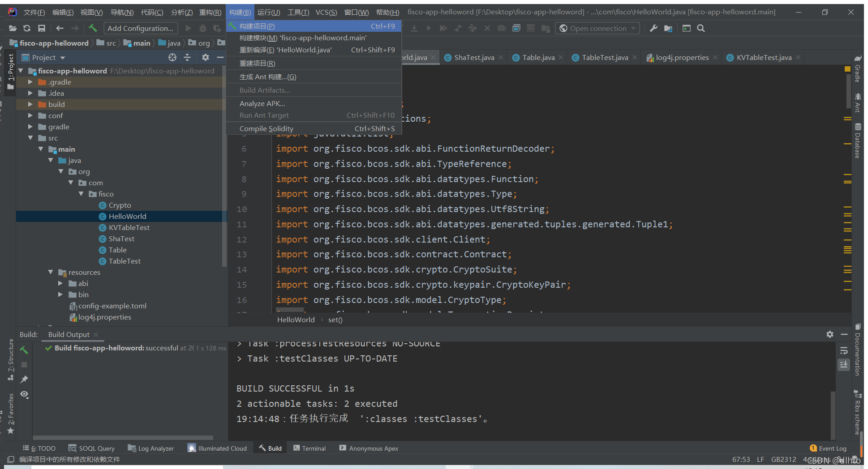Open the 6: TODO tool window
The image size is (868, 469).
click(x=39, y=448)
